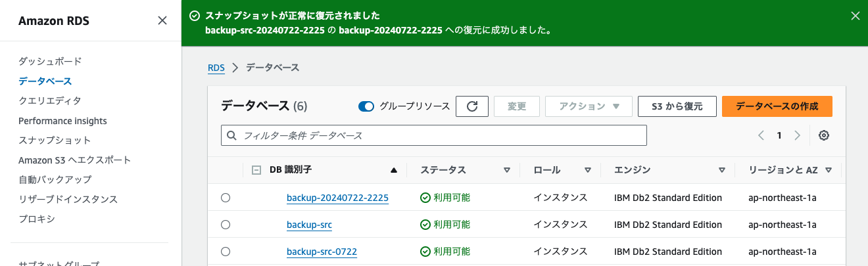Click ap-northeast-1a cell of backup-src-0722 row
Screen dimensions: 868x266
783,252
